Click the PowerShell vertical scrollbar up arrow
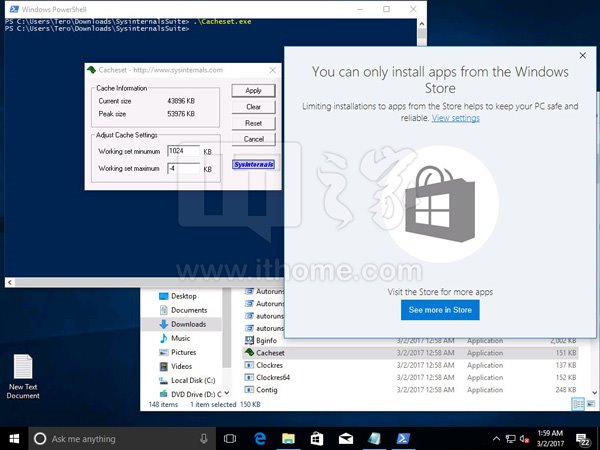Image resolution: width=600 pixels, height=450 pixels. 422,24
